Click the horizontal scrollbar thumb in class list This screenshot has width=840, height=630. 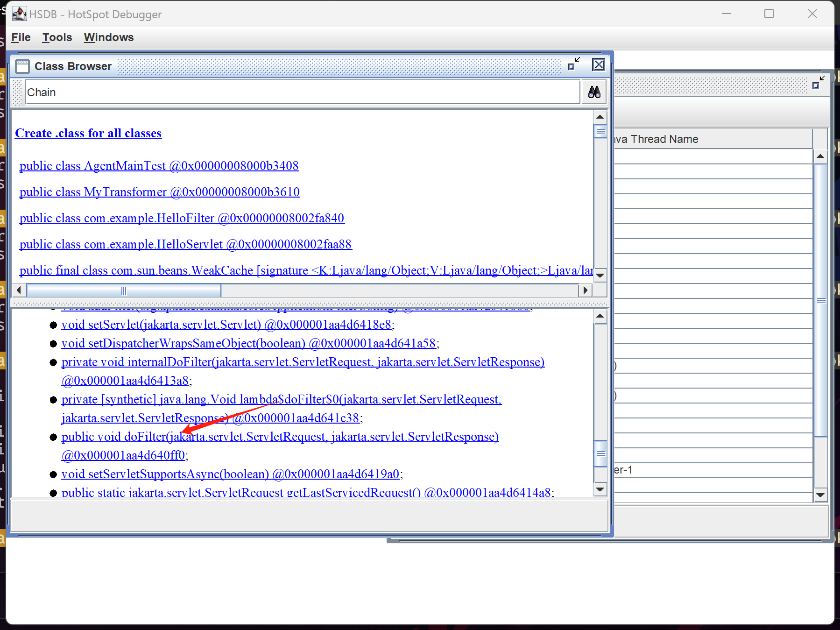[x=124, y=290]
